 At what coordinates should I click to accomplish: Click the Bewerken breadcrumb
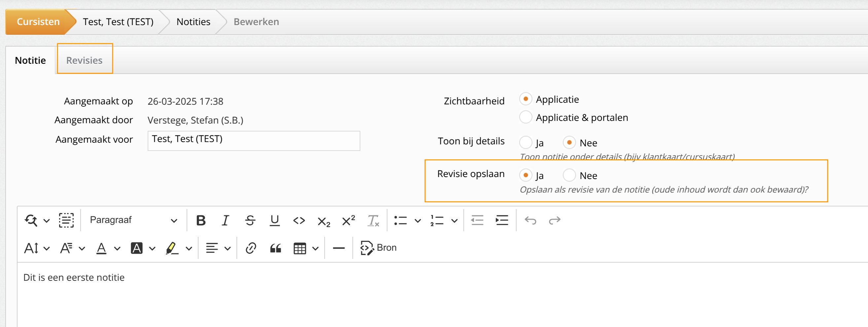tap(256, 22)
